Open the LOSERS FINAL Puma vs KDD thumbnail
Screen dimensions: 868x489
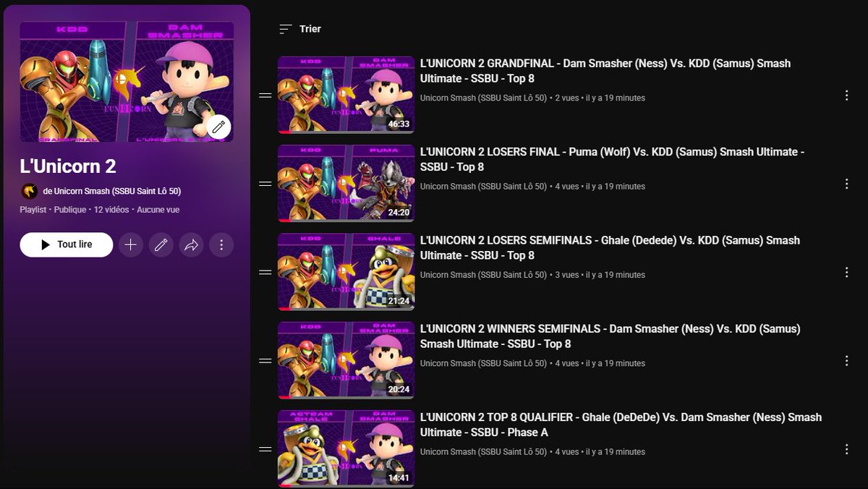tap(346, 183)
